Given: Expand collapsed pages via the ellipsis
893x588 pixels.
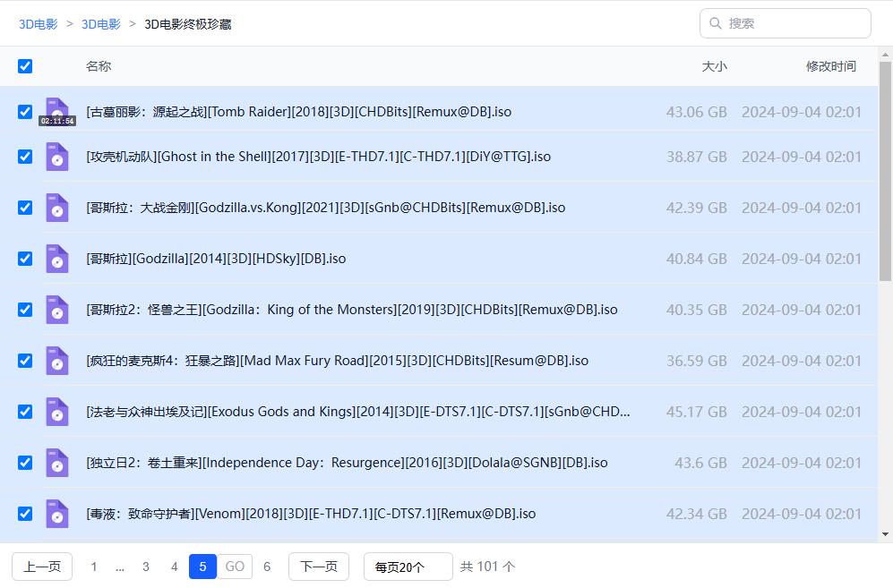Looking at the screenshot, I should (x=120, y=567).
